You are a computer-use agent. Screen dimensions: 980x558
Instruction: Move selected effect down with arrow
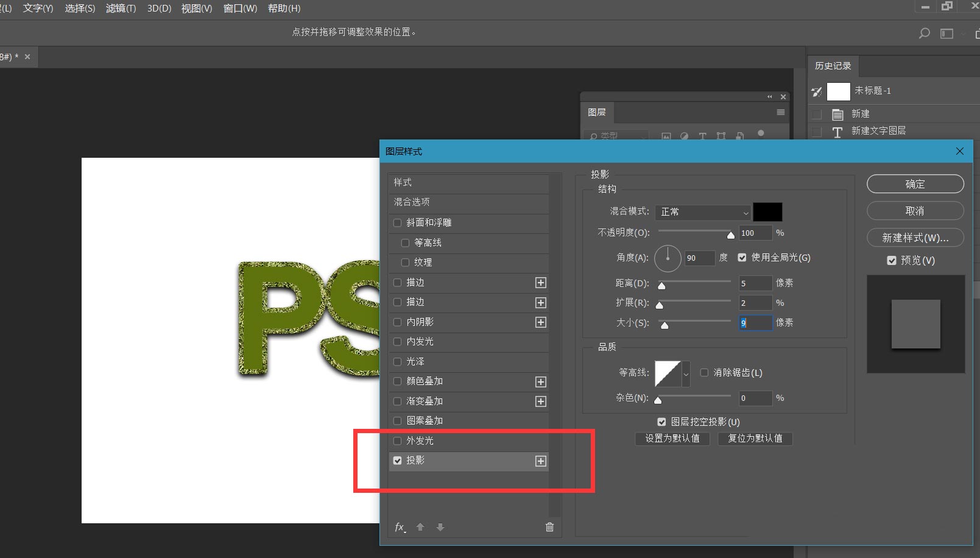point(440,527)
